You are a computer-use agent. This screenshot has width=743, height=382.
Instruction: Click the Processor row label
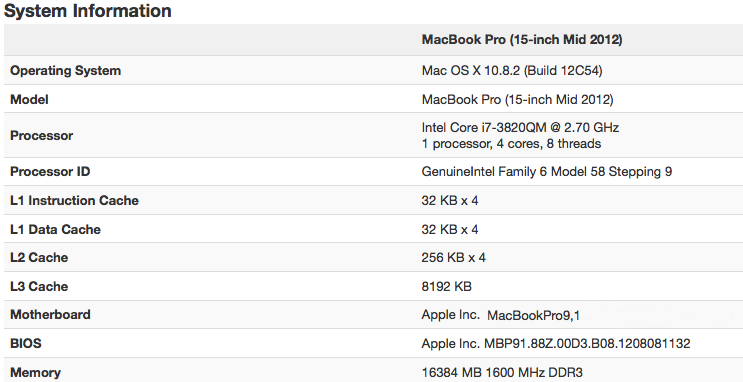pos(42,136)
